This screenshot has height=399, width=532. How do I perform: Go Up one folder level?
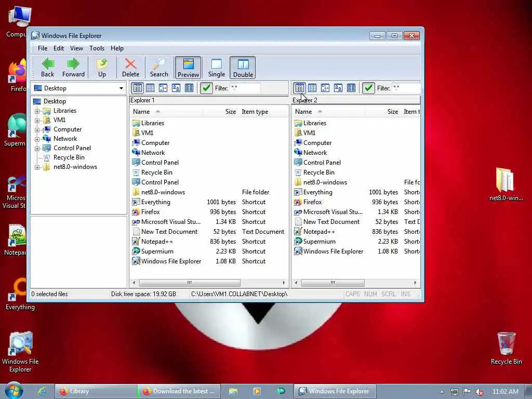pos(102,68)
